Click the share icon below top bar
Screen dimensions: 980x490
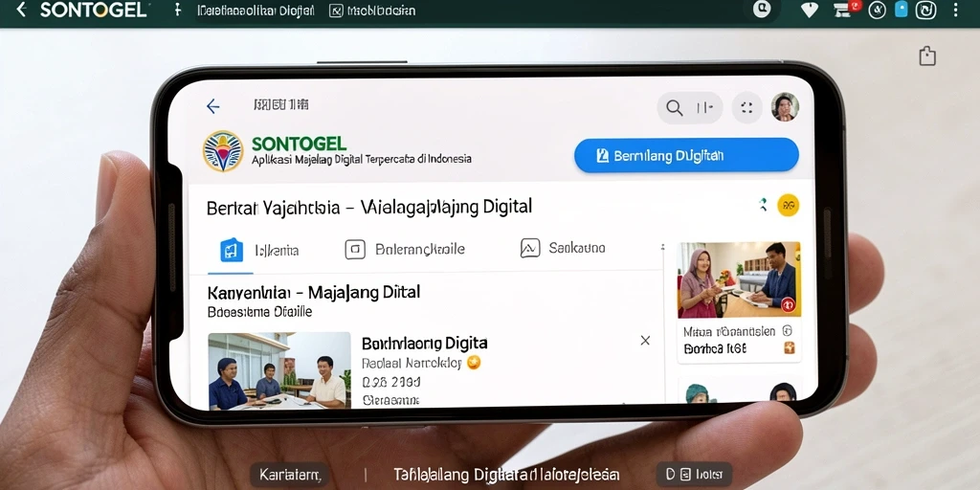click(927, 56)
